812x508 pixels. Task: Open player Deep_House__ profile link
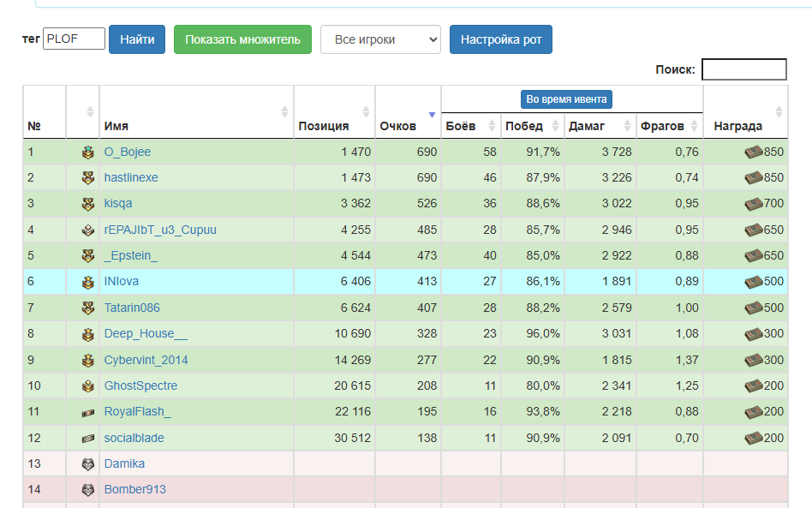click(146, 334)
